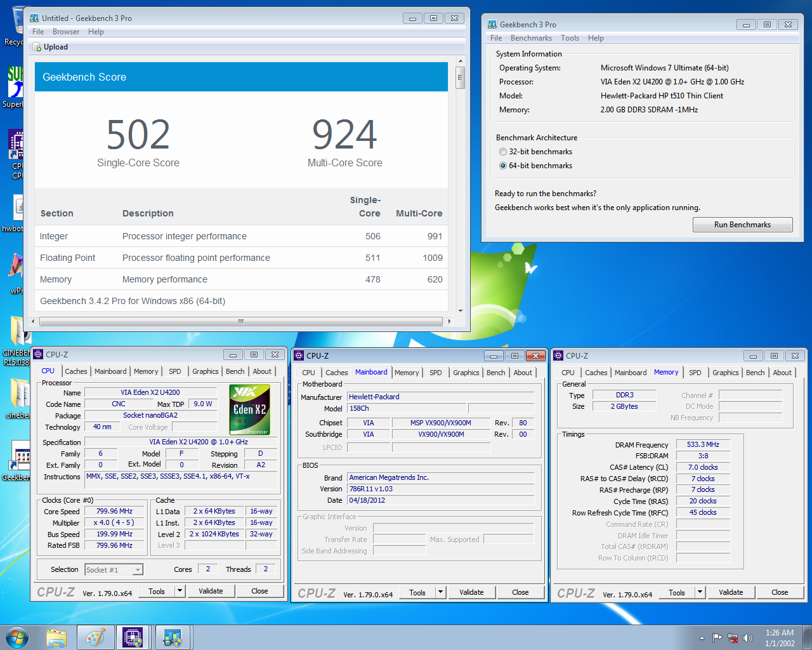
Task: Open Windows Explorer from the taskbar
Action: pos(56,637)
